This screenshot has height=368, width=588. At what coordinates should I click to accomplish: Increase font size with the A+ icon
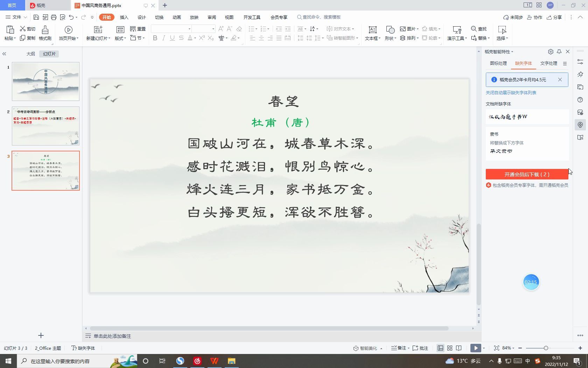[221, 29]
